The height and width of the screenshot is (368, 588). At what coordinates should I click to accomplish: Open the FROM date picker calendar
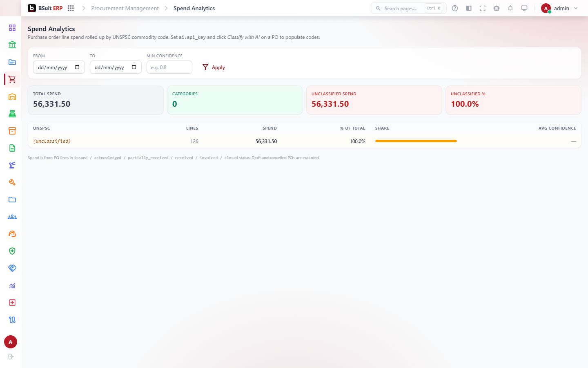pos(77,67)
